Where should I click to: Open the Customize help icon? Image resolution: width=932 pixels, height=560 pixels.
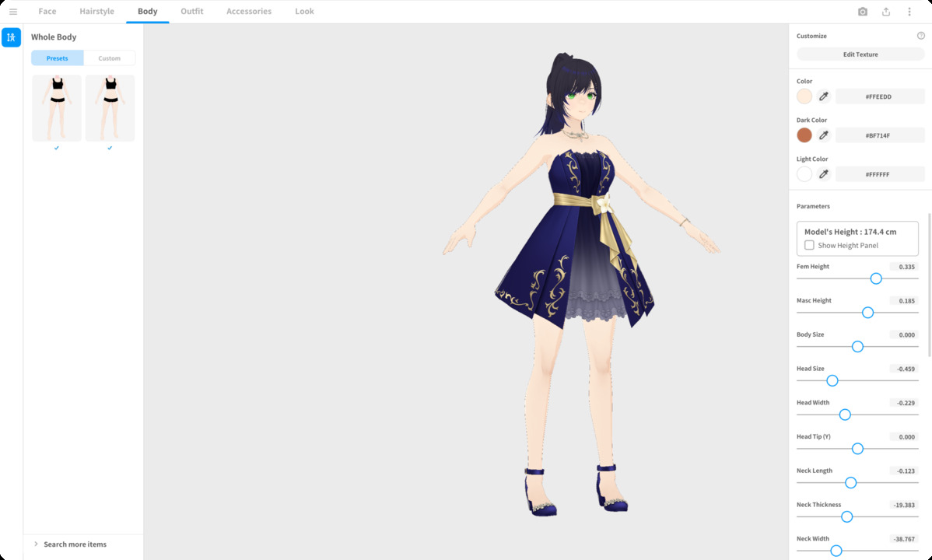point(921,36)
